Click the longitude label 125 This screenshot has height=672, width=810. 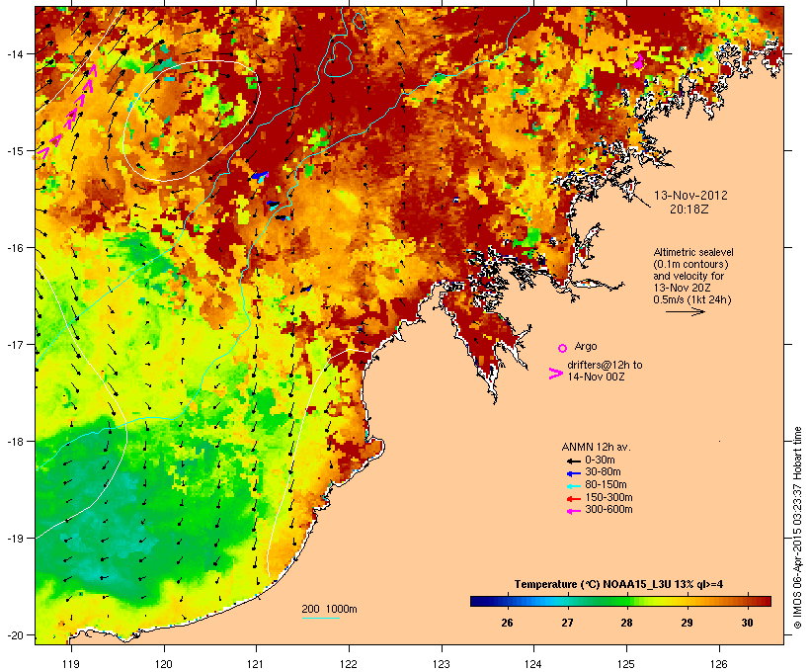[x=626, y=664]
